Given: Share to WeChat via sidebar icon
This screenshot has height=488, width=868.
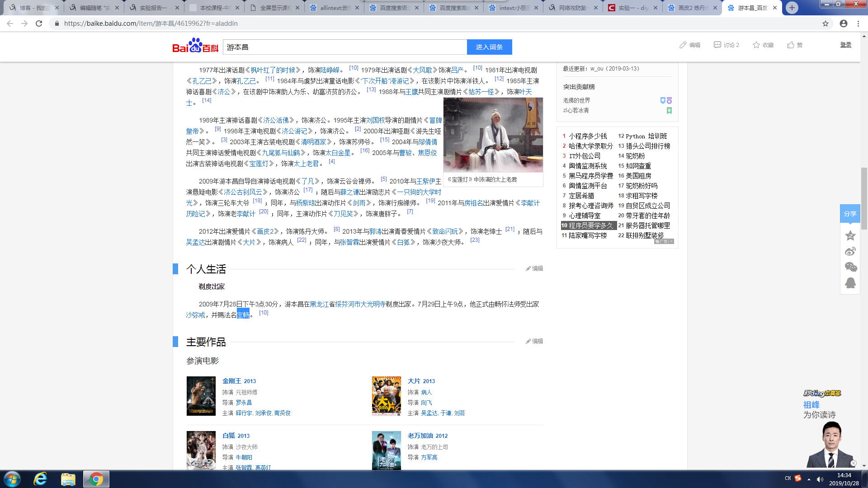Looking at the screenshot, I should click(850, 267).
